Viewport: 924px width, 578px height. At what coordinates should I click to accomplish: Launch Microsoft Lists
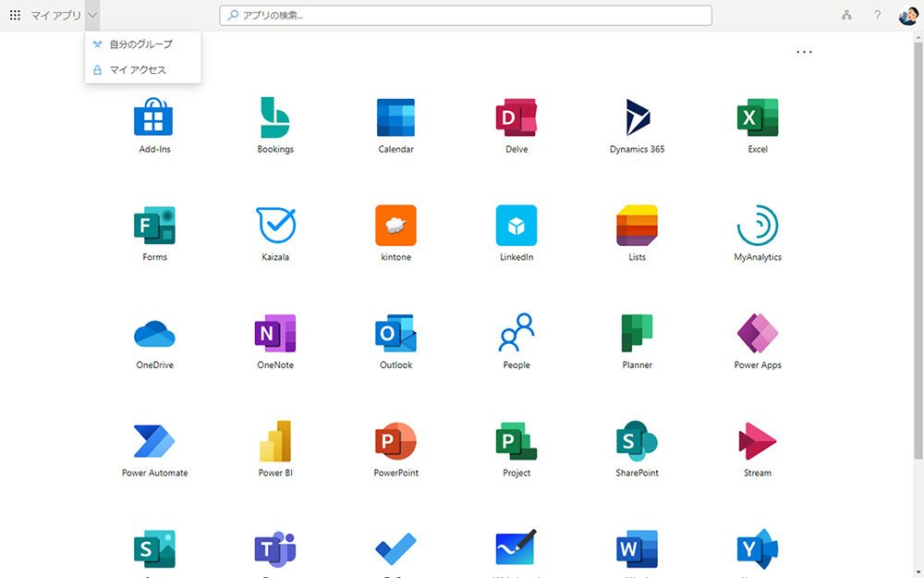pyautogui.click(x=637, y=226)
